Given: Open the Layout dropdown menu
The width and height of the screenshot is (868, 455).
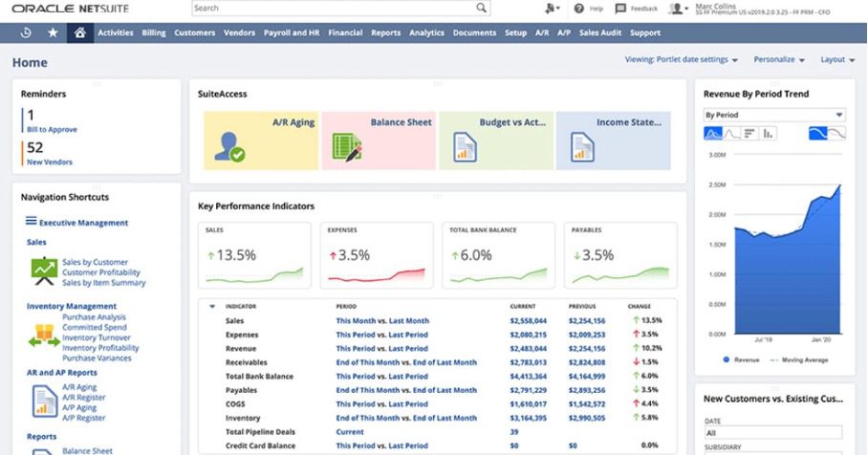Looking at the screenshot, I should [x=837, y=59].
